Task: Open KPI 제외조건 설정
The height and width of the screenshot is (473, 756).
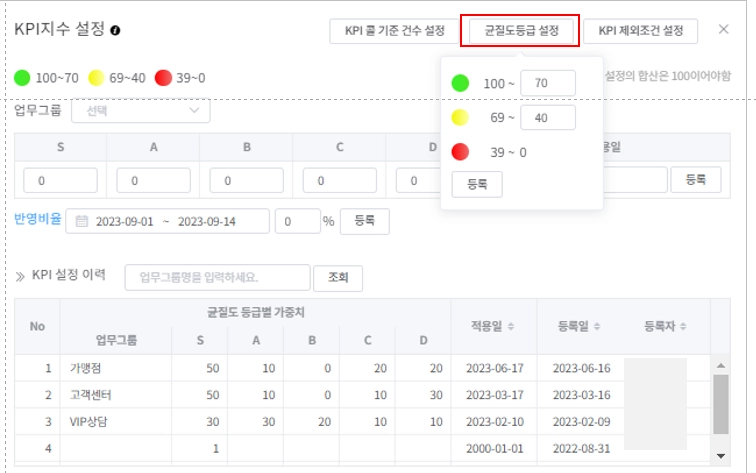Action: [641, 31]
